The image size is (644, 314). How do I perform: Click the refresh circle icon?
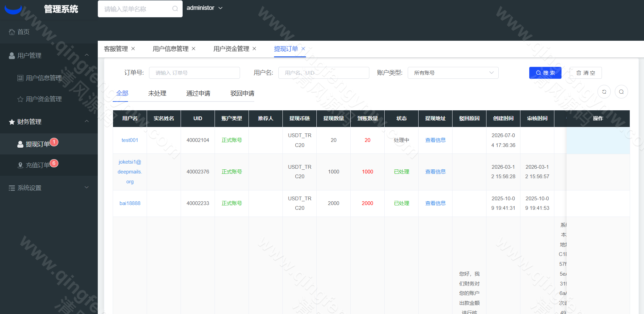pyautogui.click(x=604, y=92)
